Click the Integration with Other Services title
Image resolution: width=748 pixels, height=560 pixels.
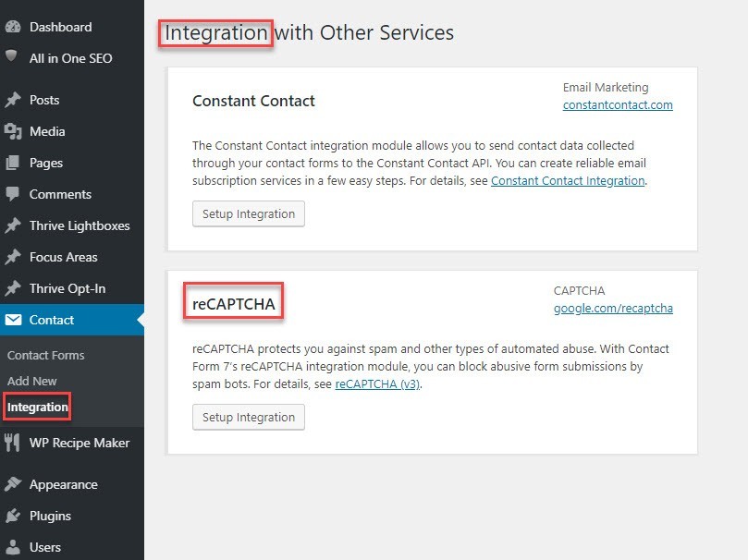click(309, 33)
